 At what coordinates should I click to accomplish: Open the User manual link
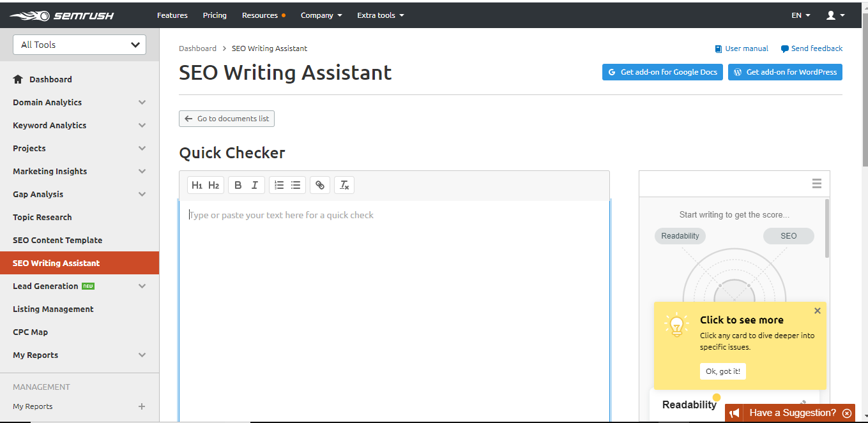click(x=747, y=48)
